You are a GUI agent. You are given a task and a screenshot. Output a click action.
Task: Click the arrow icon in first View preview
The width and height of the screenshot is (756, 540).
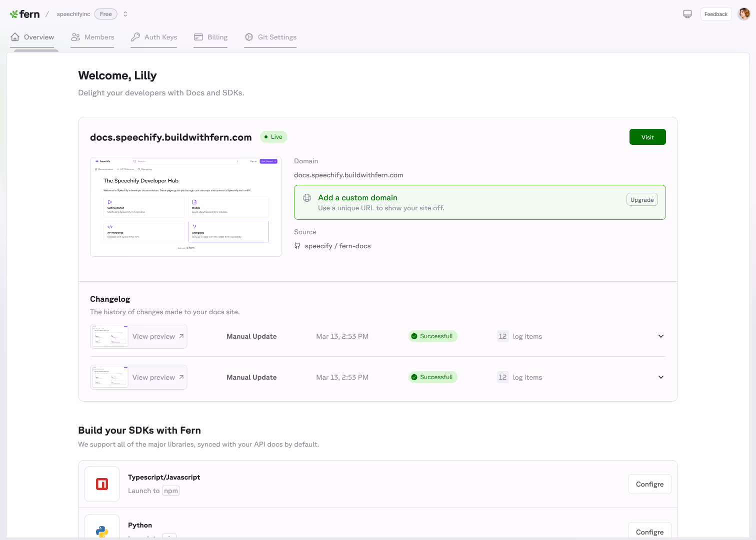pos(181,336)
